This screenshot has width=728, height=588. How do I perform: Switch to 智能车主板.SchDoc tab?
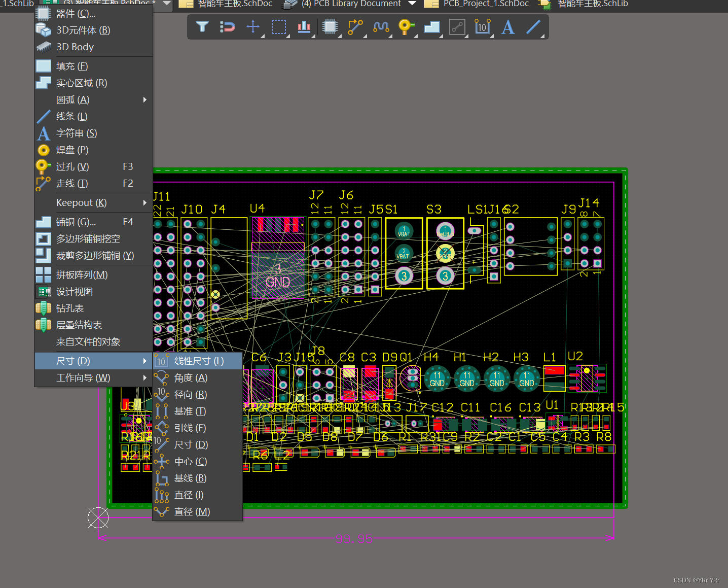(226, 4)
